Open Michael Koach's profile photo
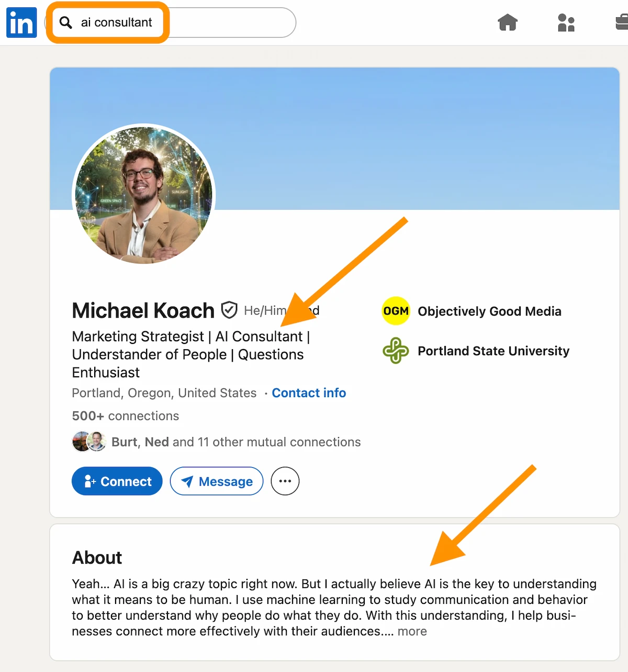Screen dimensions: 628x672 [x=144, y=195]
